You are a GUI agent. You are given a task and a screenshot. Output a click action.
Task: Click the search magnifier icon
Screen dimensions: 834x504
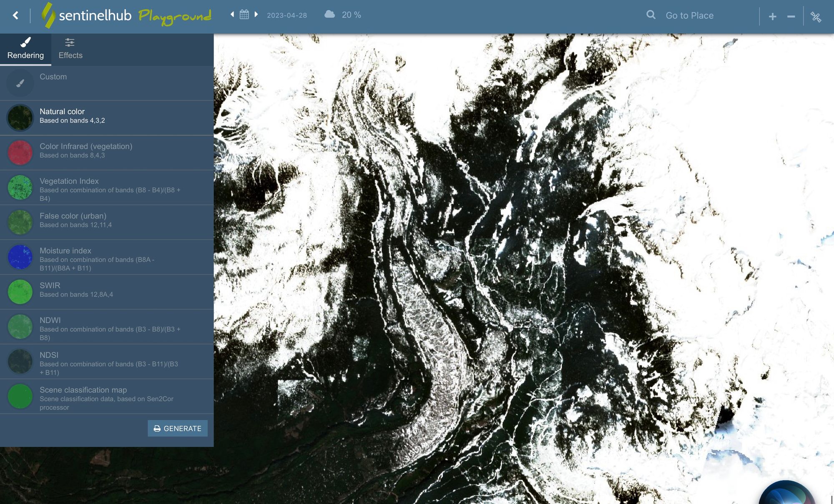(x=651, y=15)
